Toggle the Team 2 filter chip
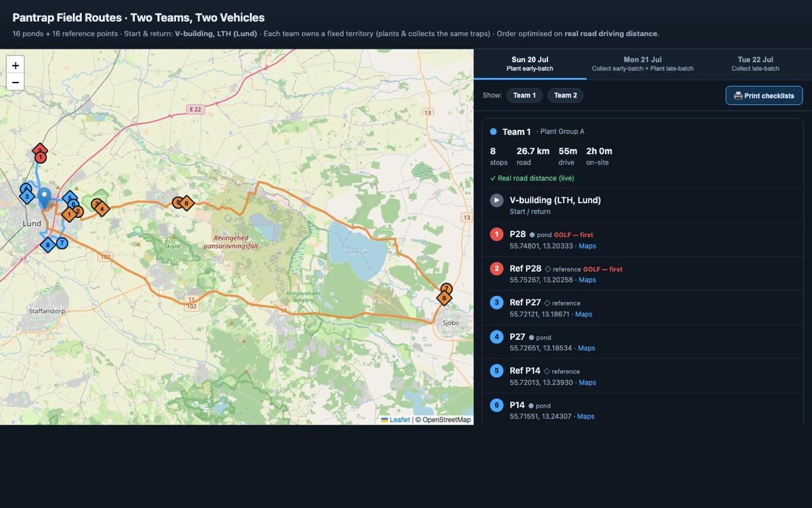Screen dimensions: 812x508 (x=566, y=96)
